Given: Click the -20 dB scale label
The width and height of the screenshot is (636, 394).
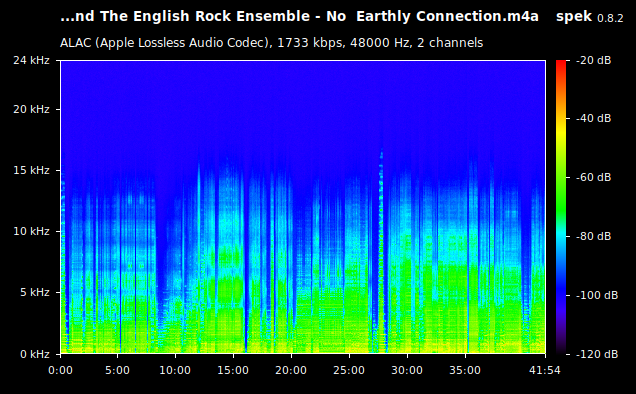Looking at the screenshot, I should (594, 60).
